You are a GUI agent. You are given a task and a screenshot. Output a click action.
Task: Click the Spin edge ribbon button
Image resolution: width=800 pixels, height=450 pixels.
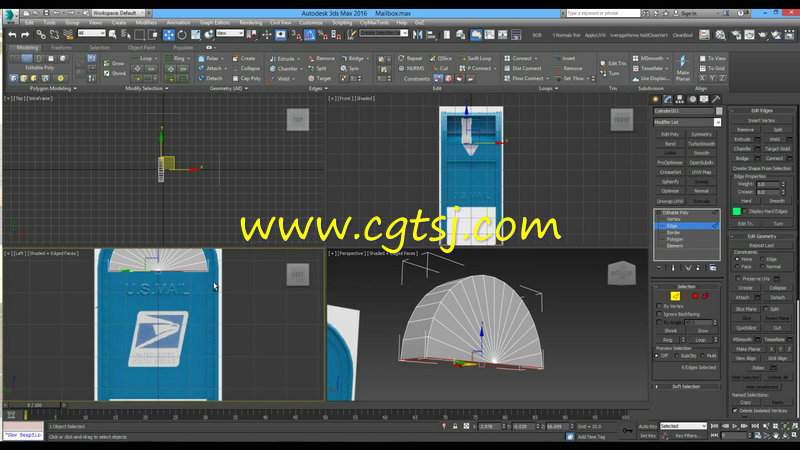point(350,68)
